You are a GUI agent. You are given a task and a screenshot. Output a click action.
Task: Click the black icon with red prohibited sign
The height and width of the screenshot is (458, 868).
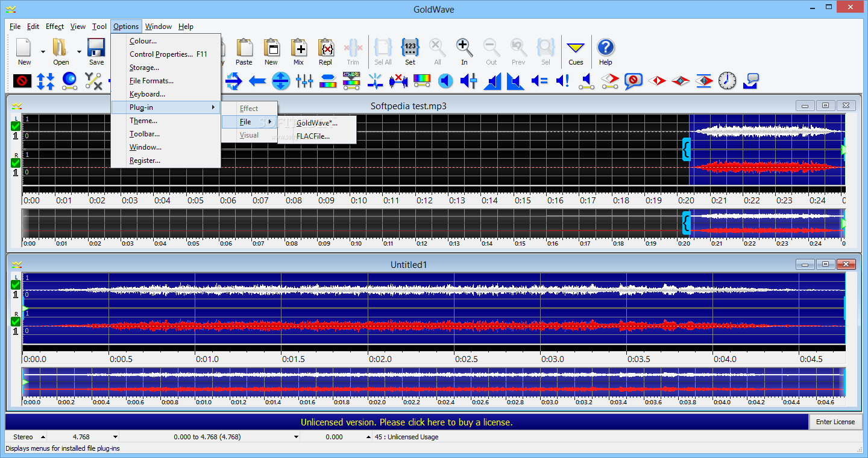(x=22, y=80)
